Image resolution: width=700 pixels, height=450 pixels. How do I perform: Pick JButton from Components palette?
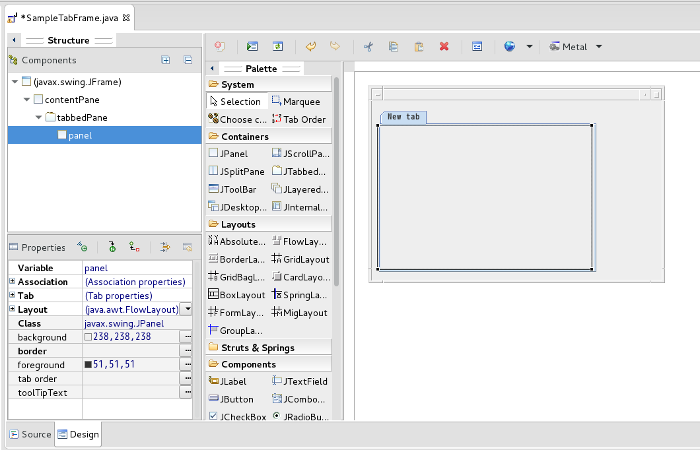[x=231, y=400]
